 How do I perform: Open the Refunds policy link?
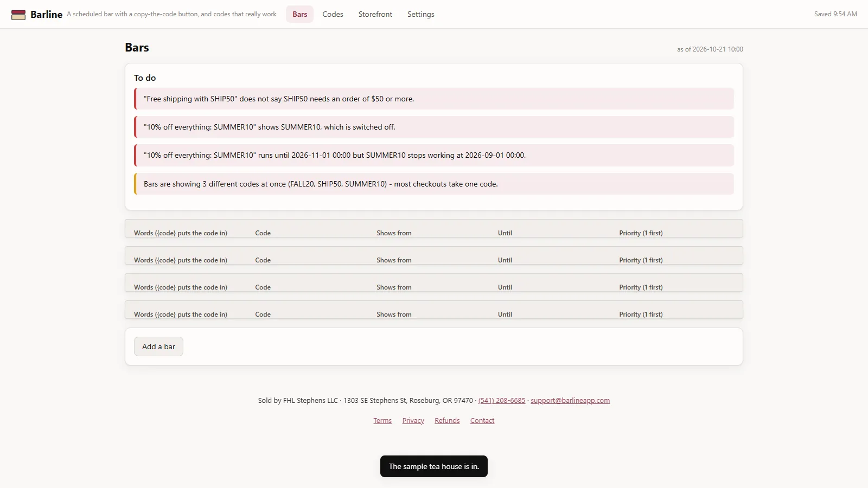[447, 421]
